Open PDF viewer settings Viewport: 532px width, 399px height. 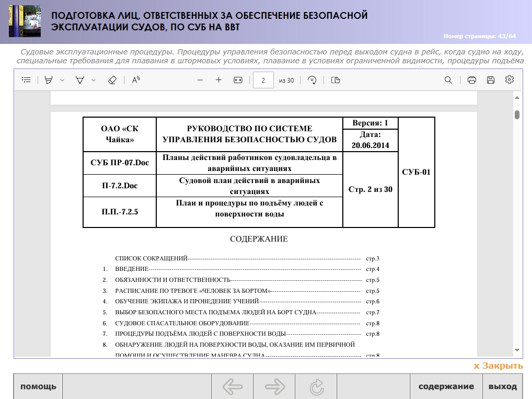pos(510,80)
